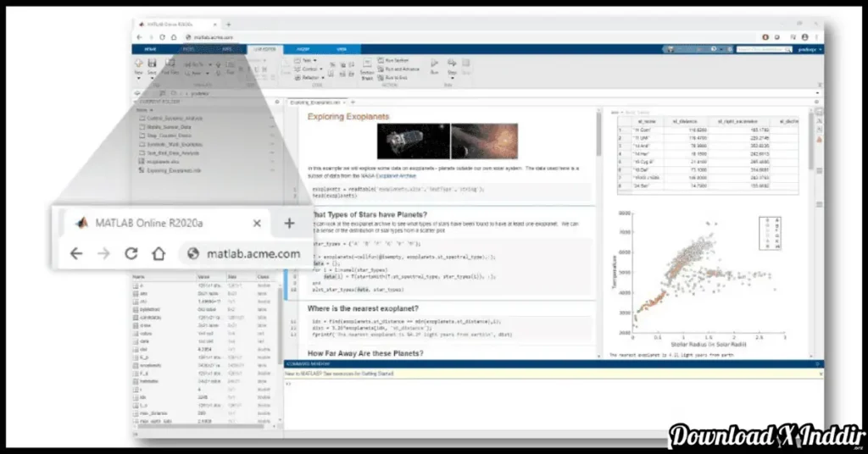Open the MATLAB help question-mark icon
The width and height of the screenshot is (868, 454).
coord(714,49)
